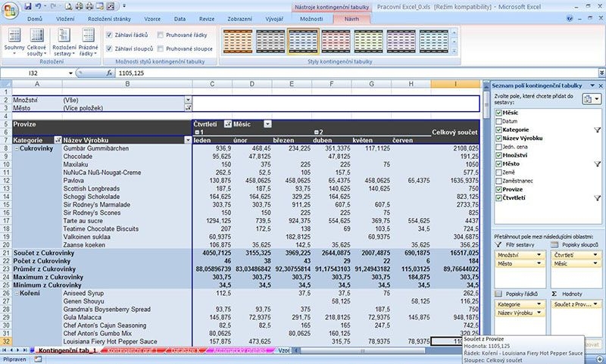Click into the formula bar showing 1105,125

[303, 73]
